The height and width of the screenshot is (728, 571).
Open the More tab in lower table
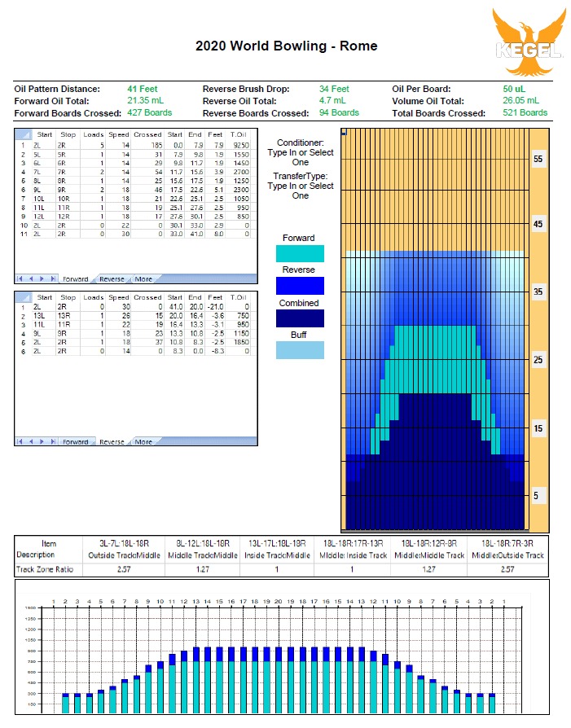point(143,441)
